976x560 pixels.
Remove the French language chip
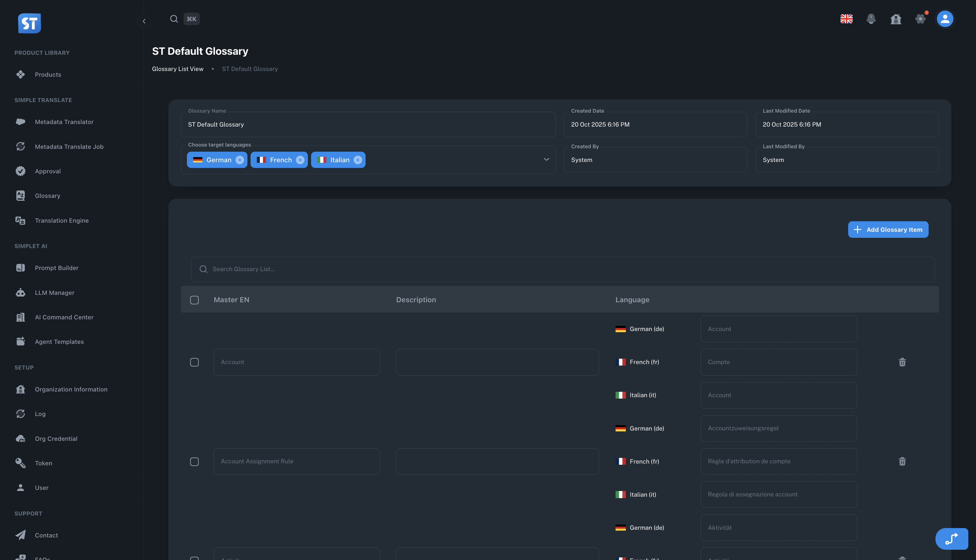(x=300, y=160)
